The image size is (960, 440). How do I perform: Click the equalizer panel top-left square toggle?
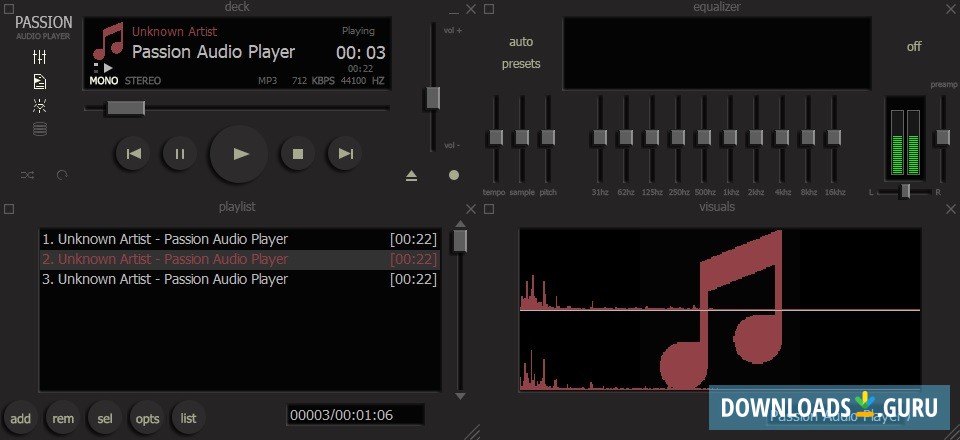point(489,9)
